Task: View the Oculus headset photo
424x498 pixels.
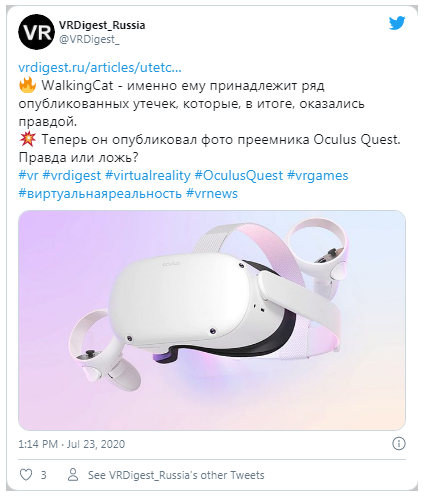Action: (x=212, y=320)
